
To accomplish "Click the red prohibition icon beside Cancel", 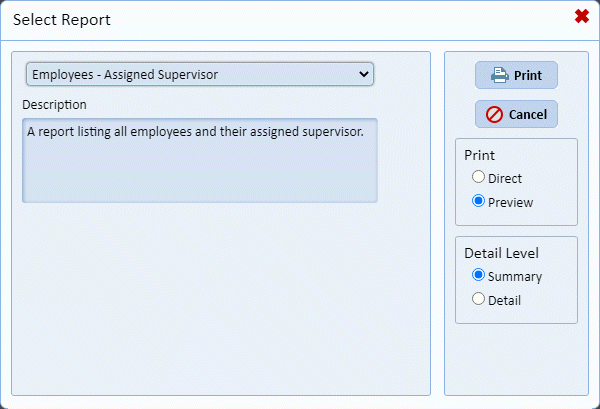I will (494, 115).
